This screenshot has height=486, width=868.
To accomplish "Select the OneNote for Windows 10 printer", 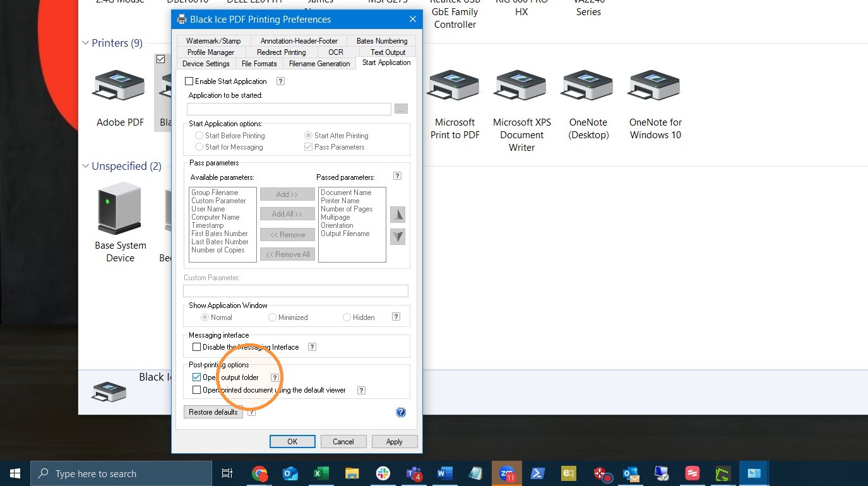I will (x=655, y=86).
